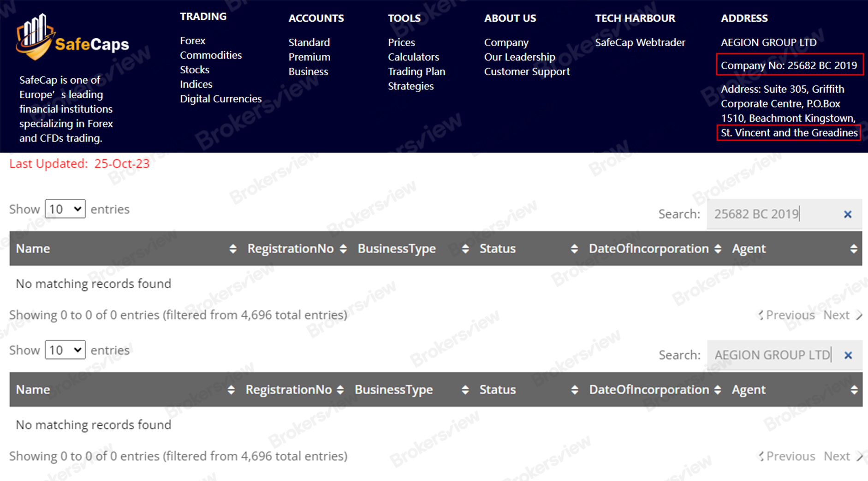Click the 'Address: Suite 305, Griffith' line
The image size is (868, 481).
tap(783, 89)
